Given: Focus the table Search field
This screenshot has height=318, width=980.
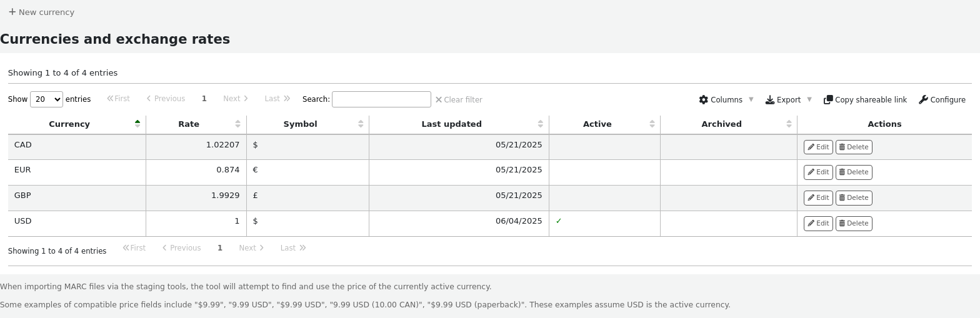Looking at the screenshot, I should click(381, 99).
